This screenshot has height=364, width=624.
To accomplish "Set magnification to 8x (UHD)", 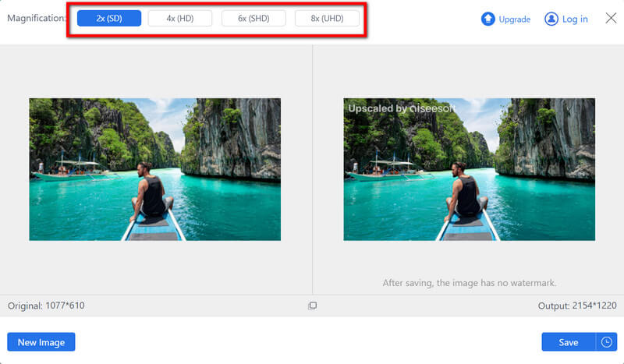I will tap(327, 19).
